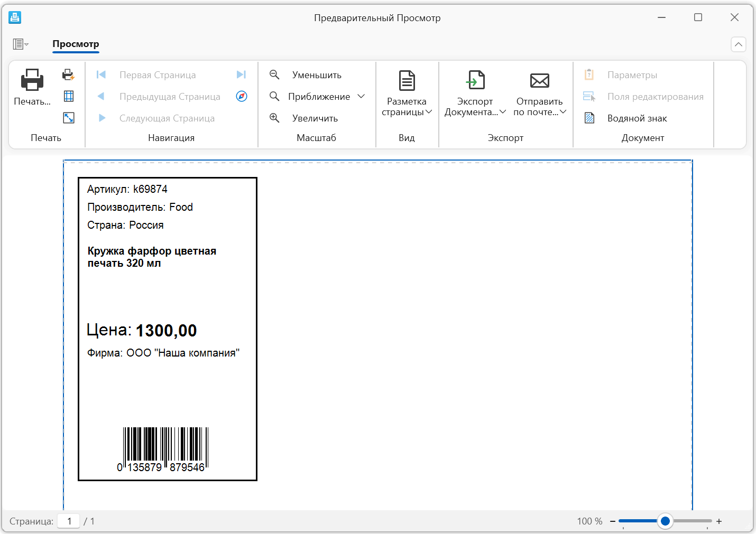The height and width of the screenshot is (534, 756).
Task: Click the Watermark icon
Action: [x=589, y=118]
